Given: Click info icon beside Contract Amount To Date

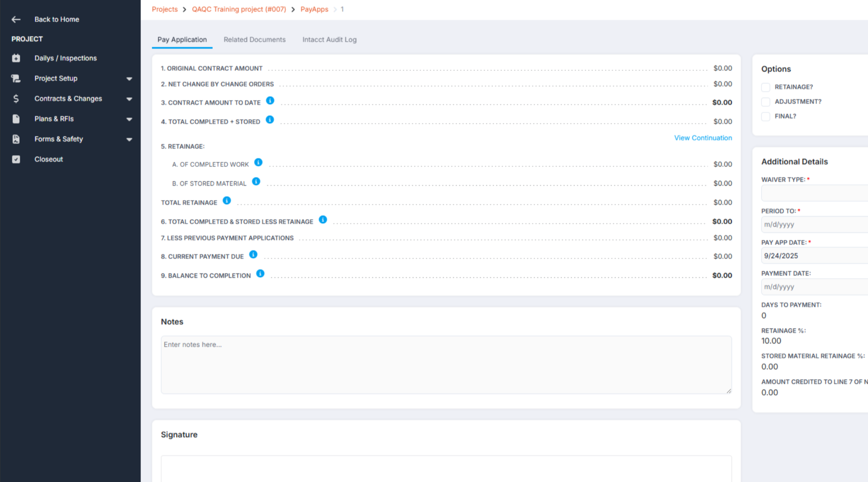Looking at the screenshot, I should click(x=270, y=101).
